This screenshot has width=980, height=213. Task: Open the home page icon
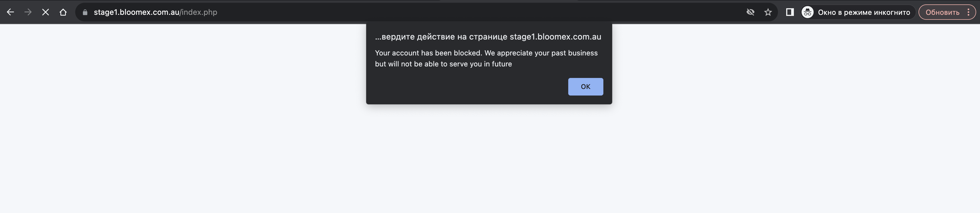(x=63, y=12)
